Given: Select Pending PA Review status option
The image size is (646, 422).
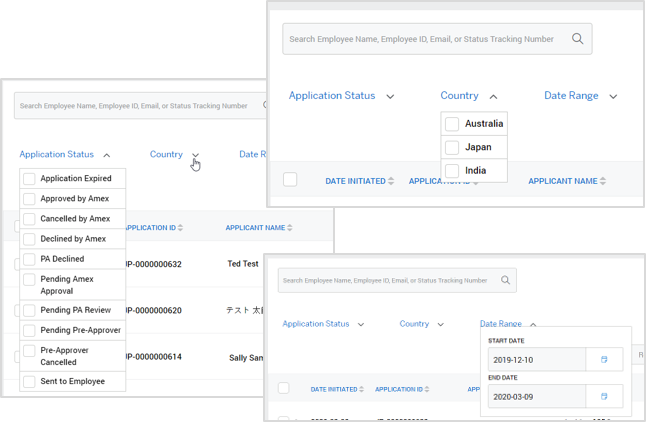Looking at the screenshot, I should 29,310.
